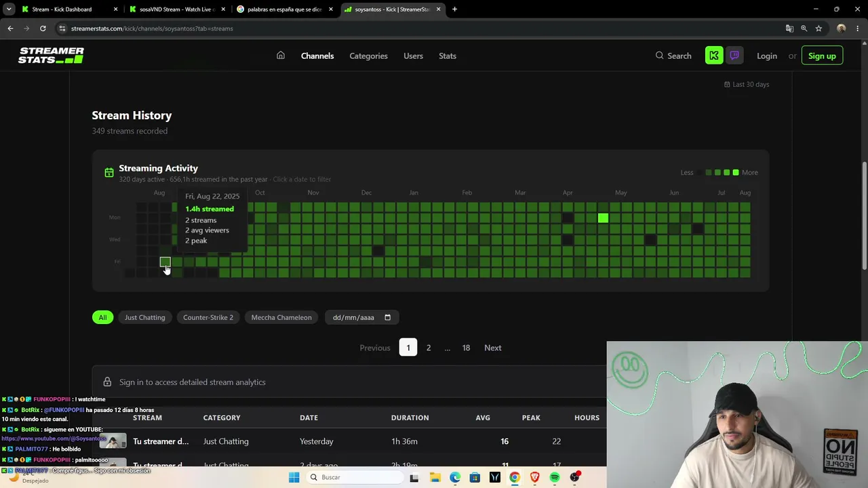The height and width of the screenshot is (488, 868).
Task: Go to page 2 of streams
Action: [429, 348]
